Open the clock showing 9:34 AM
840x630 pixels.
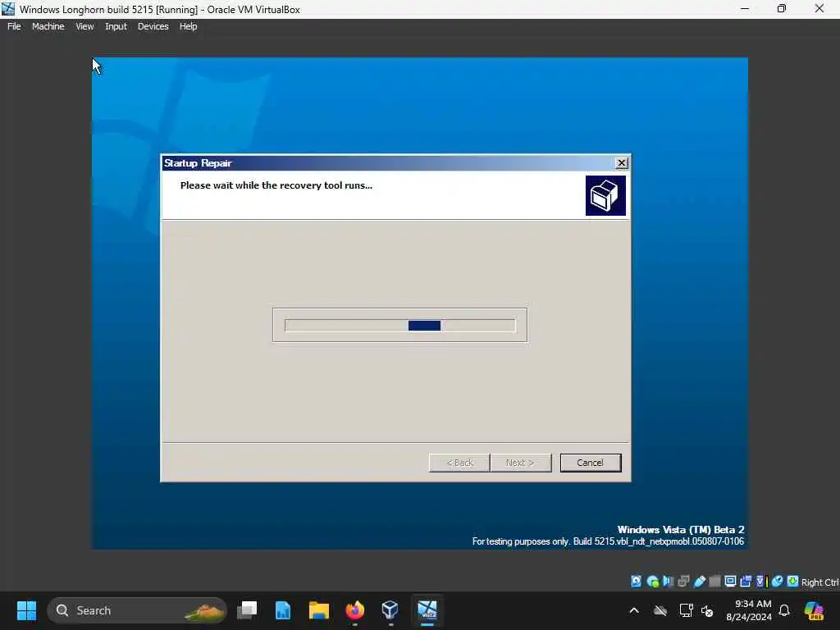click(749, 610)
